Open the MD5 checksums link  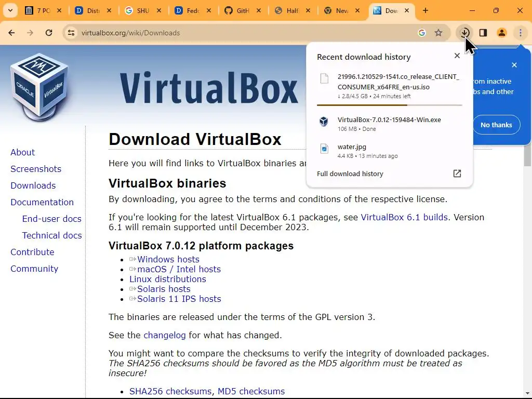pyautogui.click(x=251, y=391)
